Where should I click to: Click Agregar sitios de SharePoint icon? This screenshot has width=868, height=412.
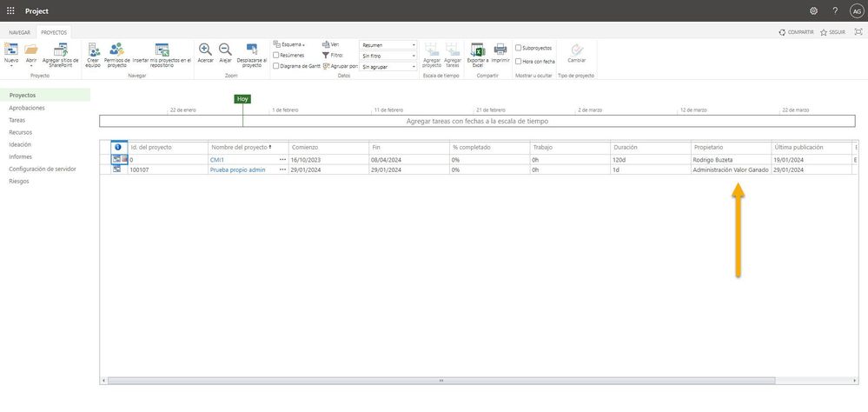coord(60,50)
